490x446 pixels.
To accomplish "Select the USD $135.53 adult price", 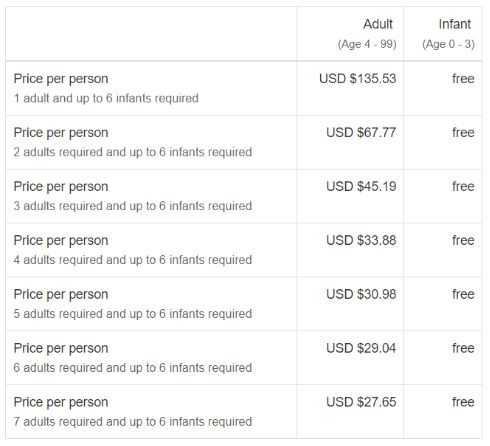I will point(357,79).
